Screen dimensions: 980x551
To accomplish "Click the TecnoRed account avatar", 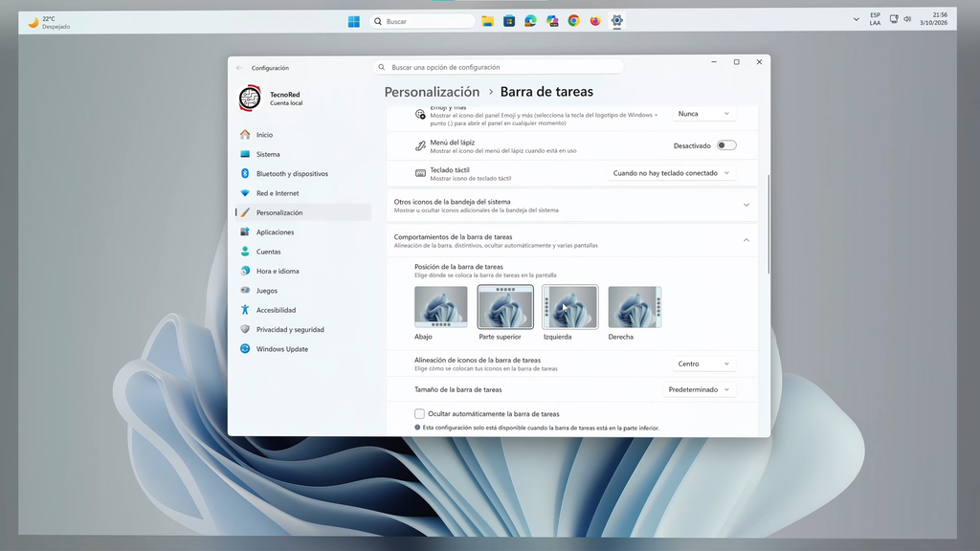I will click(250, 99).
